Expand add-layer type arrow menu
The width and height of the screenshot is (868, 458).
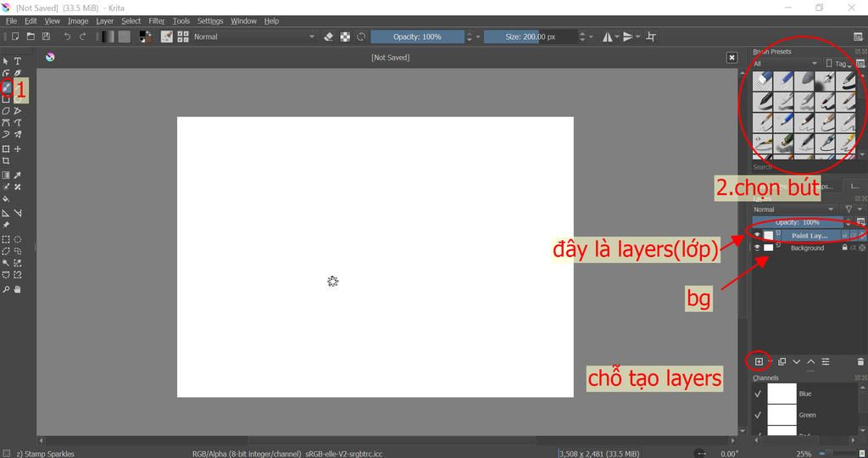(770, 361)
